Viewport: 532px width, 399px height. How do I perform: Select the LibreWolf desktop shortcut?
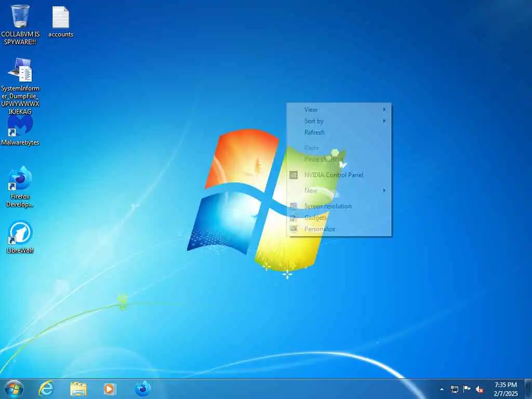tap(20, 237)
